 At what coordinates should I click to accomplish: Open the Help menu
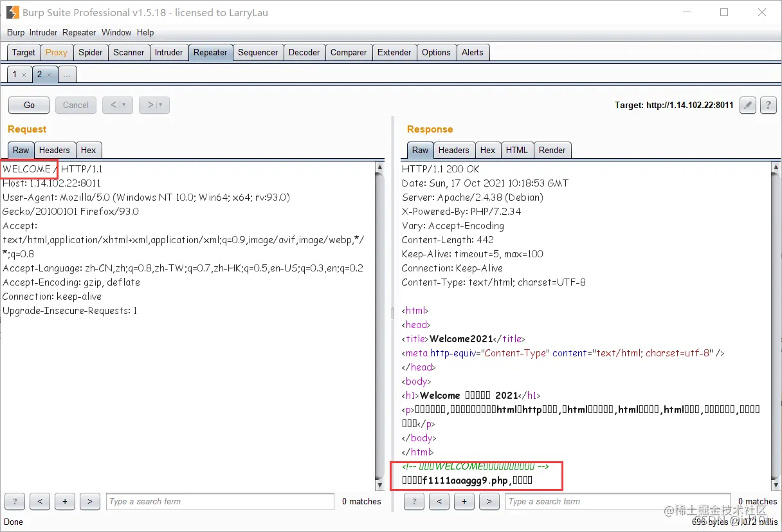pyautogui.click(x=145, y=32)
